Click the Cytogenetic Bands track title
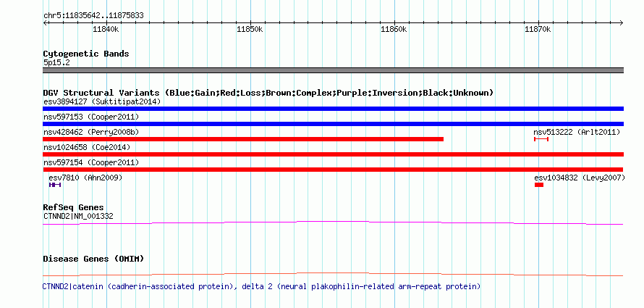 [x=86, y=54]
